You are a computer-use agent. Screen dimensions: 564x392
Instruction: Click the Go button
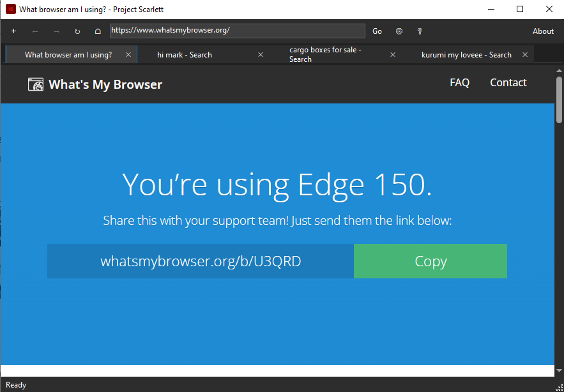tap(377, 31)
